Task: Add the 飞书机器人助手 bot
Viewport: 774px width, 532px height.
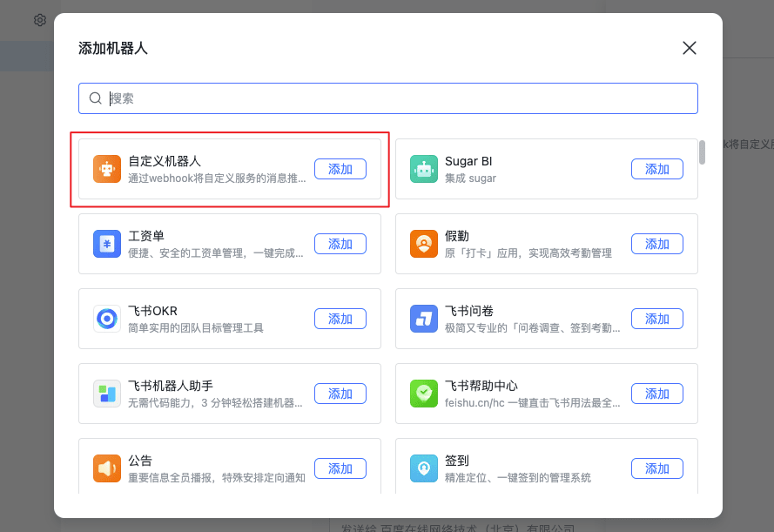Action: coord(340,394)
